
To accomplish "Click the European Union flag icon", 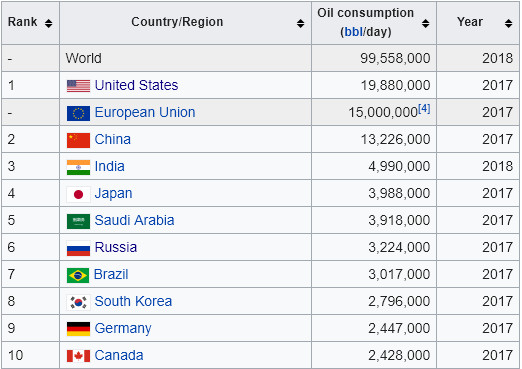I will tap(78, 113).
